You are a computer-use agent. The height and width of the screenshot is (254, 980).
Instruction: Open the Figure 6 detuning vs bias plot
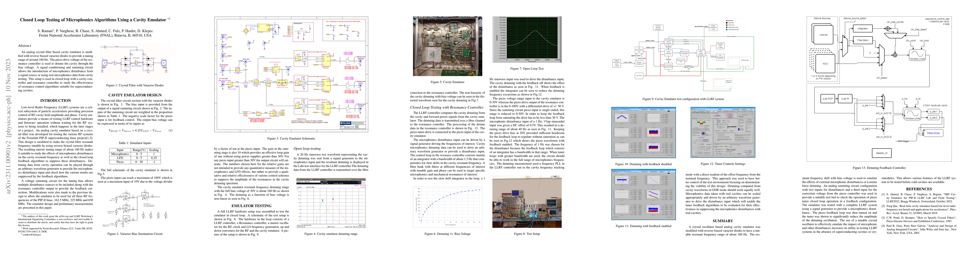[448, 207]
